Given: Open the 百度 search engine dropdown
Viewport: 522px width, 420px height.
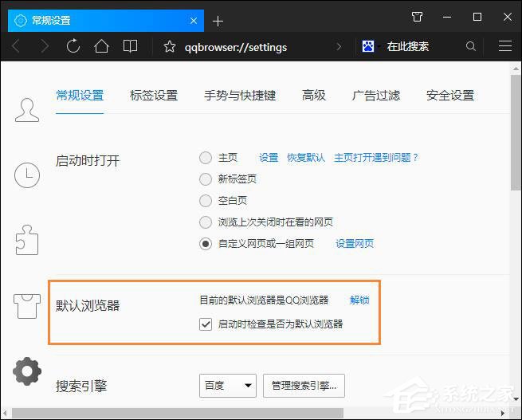Looking at the screenshot, I should [228, 386].
